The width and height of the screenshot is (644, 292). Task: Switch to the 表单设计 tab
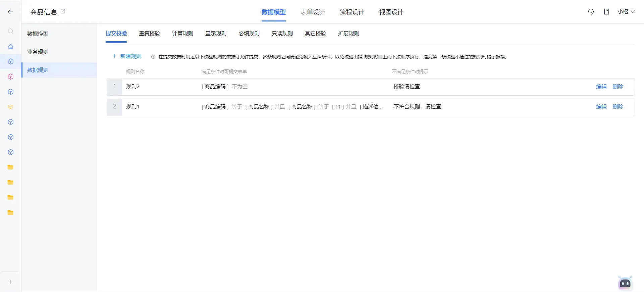click(x=313, y=12)
